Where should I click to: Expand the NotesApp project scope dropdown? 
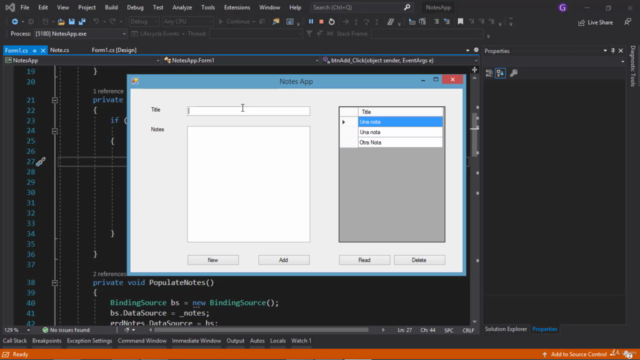pos(82,60)
